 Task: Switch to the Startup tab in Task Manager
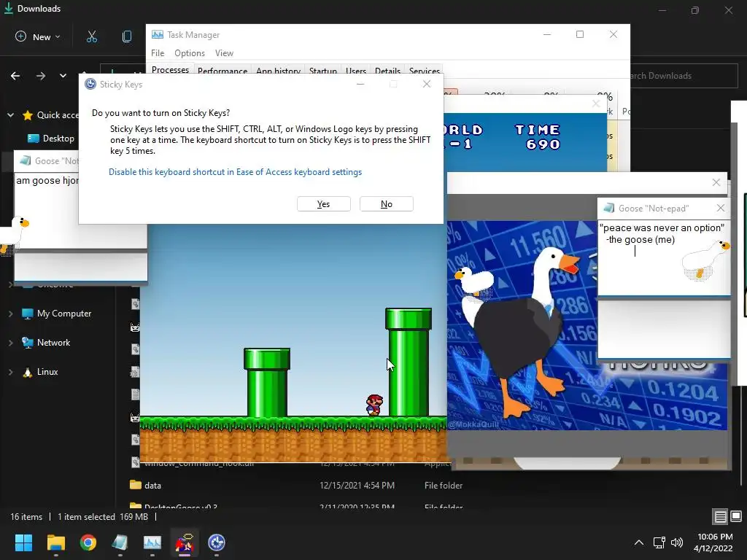[323, 71]
